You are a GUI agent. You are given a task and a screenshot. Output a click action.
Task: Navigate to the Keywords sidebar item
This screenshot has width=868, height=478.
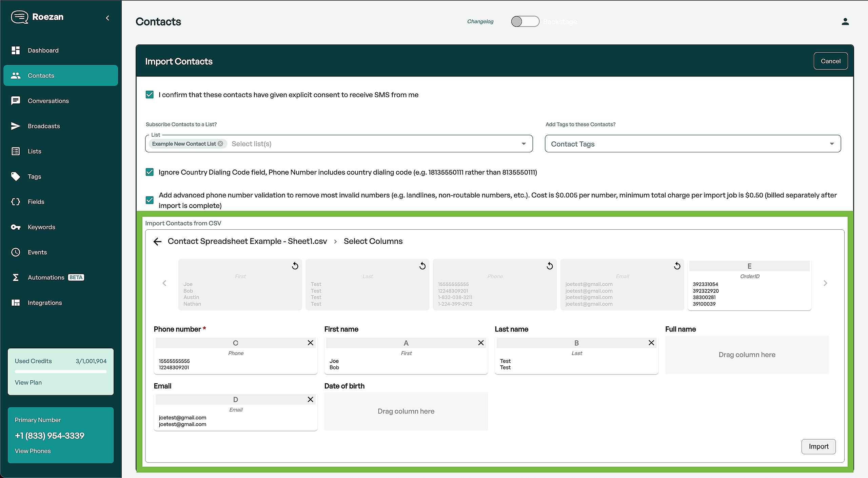click(41, 227)
